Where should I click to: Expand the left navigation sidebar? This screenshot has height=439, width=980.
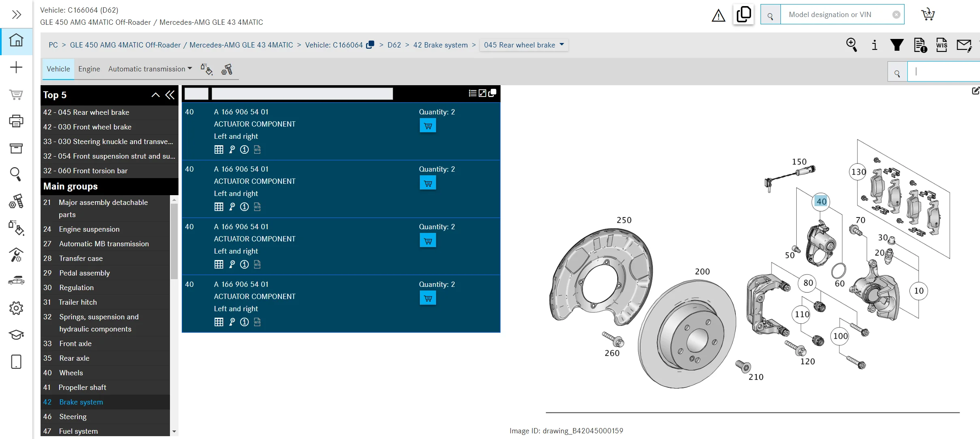click(x=16, y=15)
